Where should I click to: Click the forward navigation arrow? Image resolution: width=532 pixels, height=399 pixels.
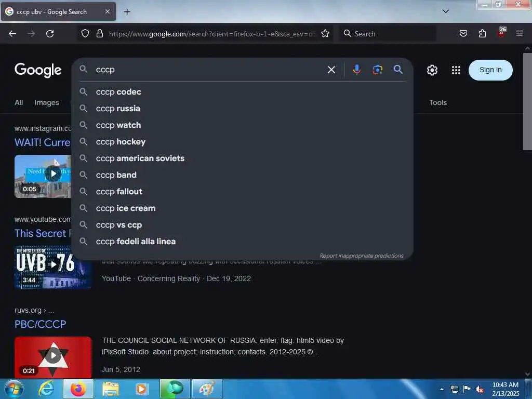point(31,34)
